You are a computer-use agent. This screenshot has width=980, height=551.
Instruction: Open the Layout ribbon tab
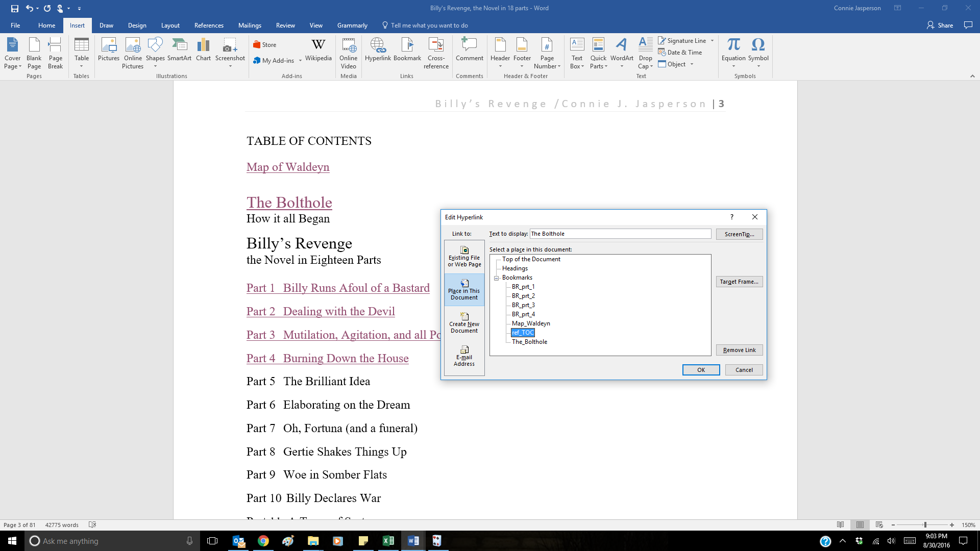point(170,26)
